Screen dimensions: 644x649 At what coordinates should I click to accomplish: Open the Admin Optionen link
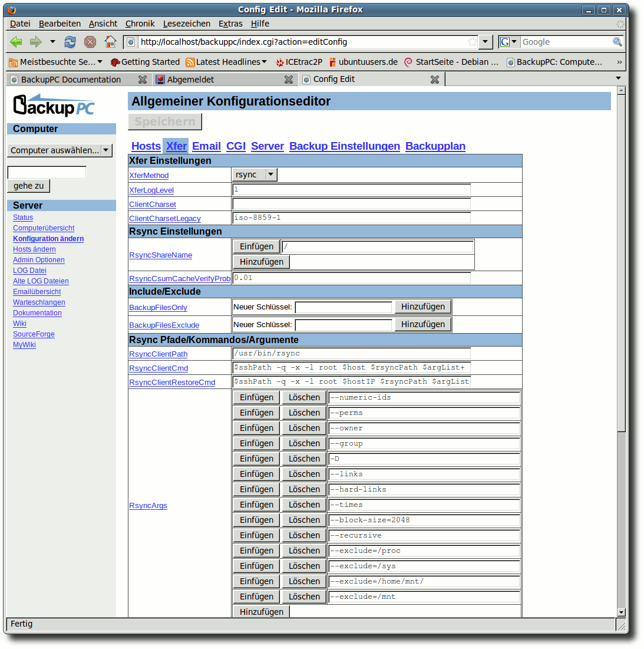point(38,260)
